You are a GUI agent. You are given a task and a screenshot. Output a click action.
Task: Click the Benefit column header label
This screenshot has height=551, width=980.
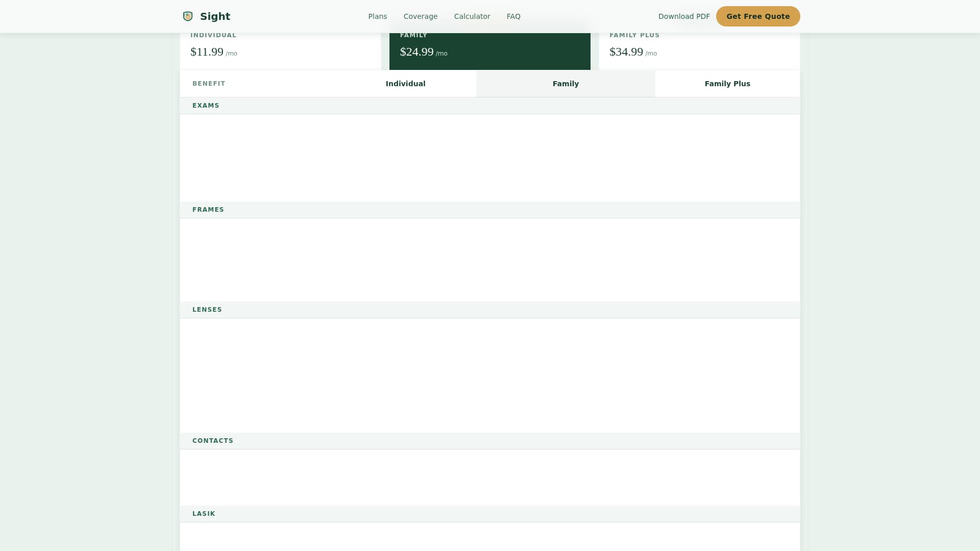[x=209, y=84]
